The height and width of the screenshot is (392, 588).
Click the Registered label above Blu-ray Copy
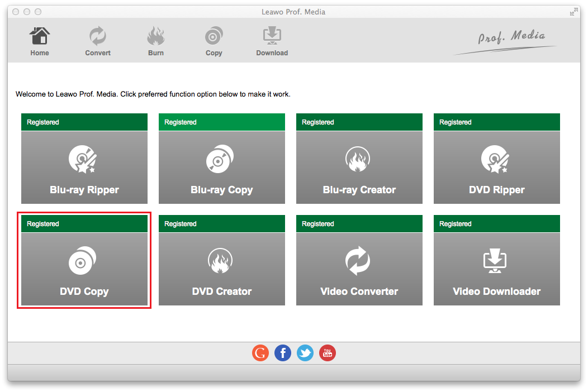(x=181, y=122)
